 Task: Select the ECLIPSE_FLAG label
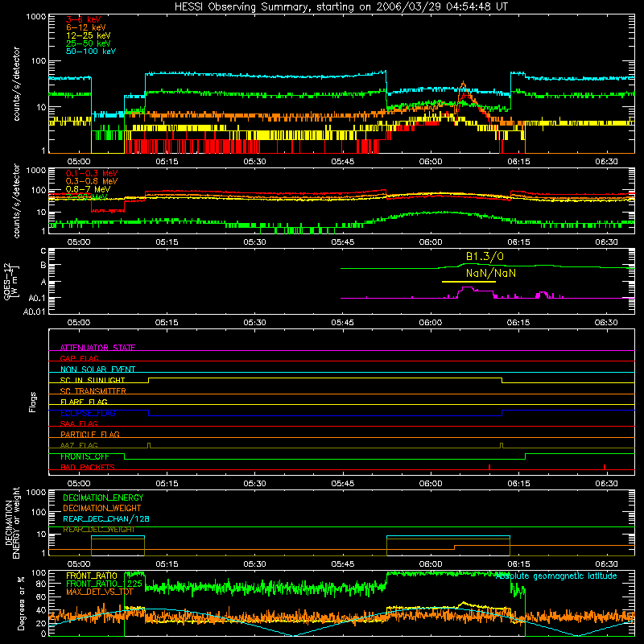[x=88, y=413]
